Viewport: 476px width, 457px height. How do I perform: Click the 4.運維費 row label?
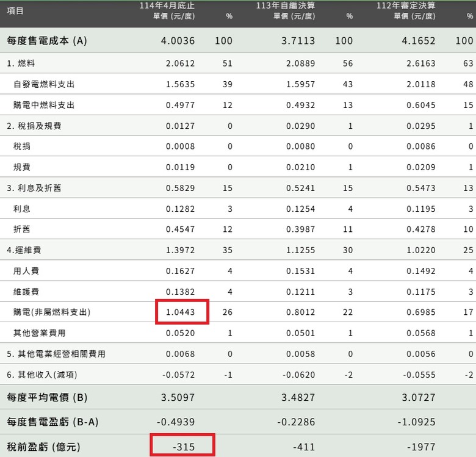[x=24, y=250]
